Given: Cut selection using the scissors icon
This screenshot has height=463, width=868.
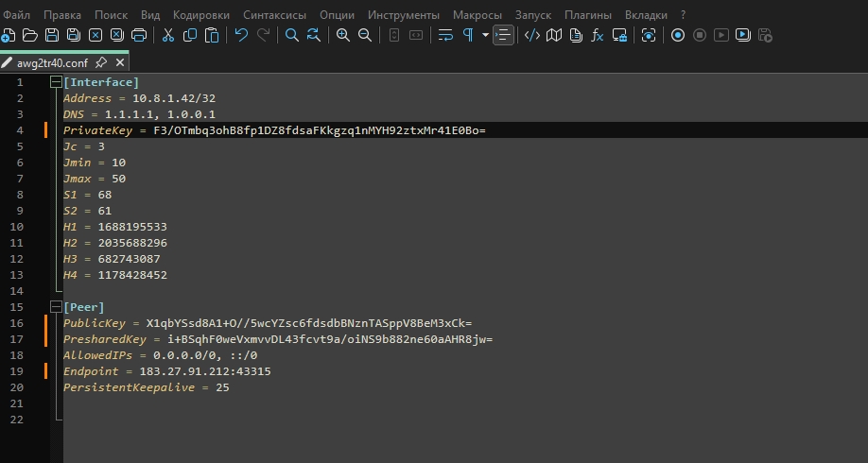Looking at the screenshot, I should (x=168, y=36).
